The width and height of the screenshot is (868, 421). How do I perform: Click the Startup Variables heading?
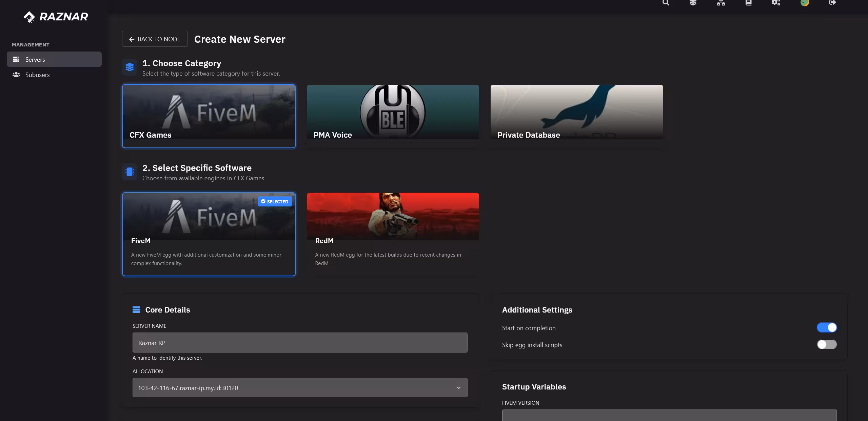(534, 387)
